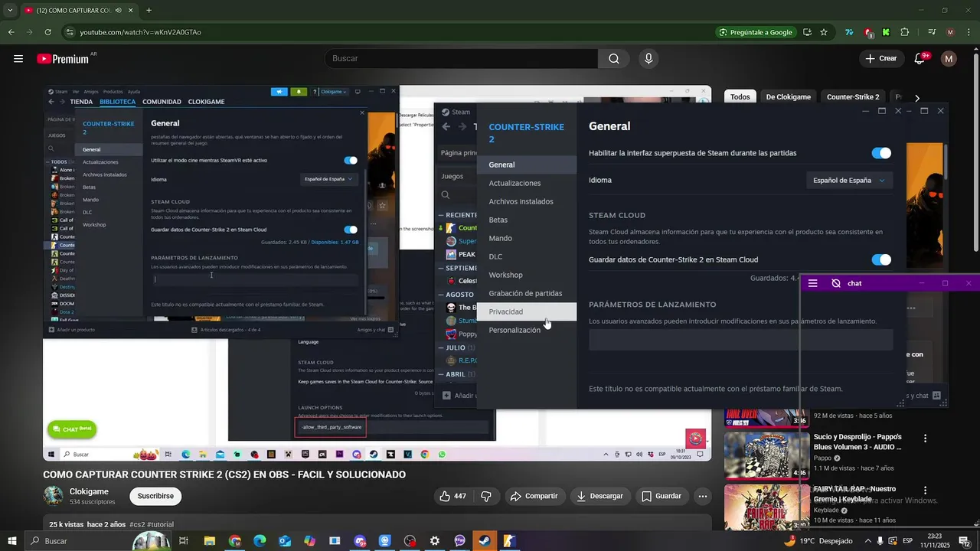The height and width of the screenshot is (551, 980).
Task: Like the video with thumbs up
Action: click(452, 496)
